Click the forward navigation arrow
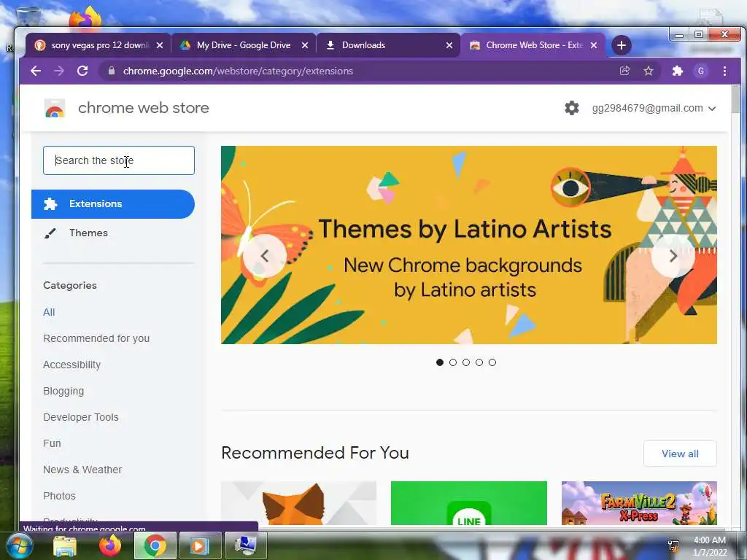 [59, 71]
